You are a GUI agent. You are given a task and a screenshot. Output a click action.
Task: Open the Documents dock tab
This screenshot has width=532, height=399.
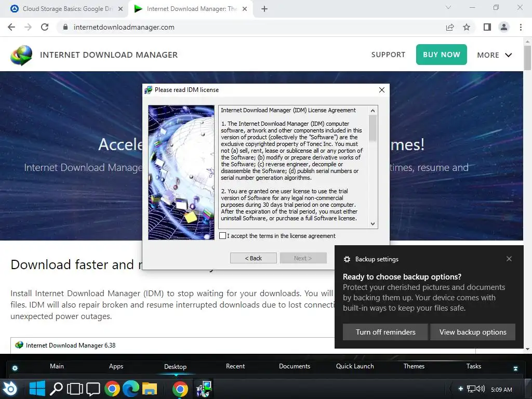coord(295,366)
